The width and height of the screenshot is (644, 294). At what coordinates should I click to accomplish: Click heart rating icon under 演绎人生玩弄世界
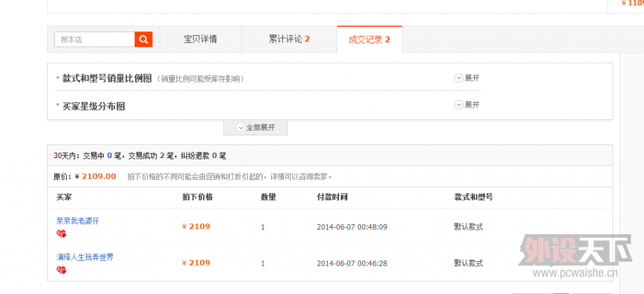tap(61, 270)
